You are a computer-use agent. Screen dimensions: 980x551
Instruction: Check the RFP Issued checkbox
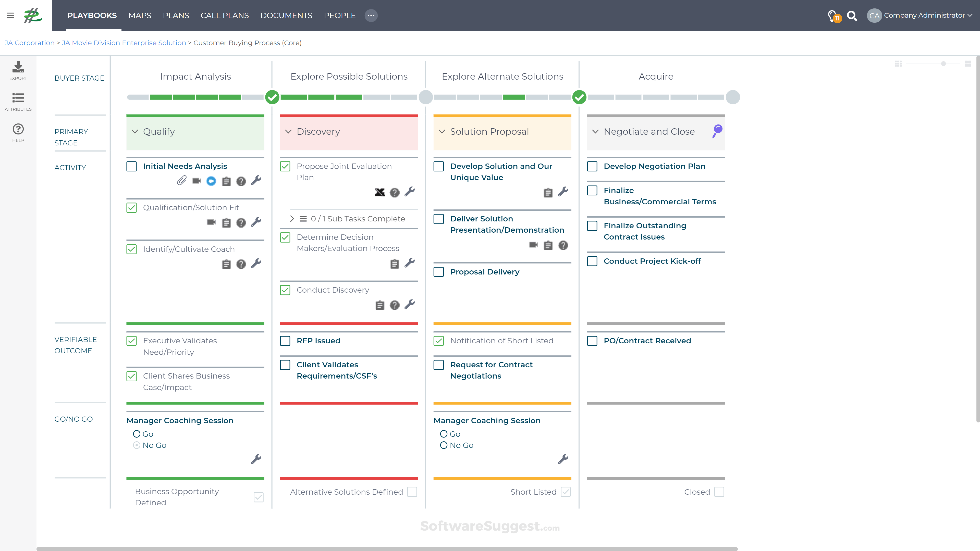pos(285,341)
